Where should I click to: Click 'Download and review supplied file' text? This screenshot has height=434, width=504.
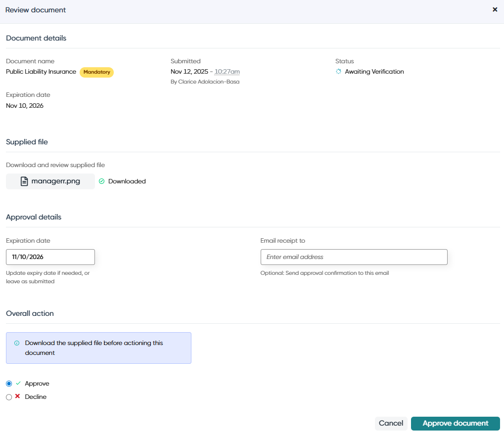(55, 165)
